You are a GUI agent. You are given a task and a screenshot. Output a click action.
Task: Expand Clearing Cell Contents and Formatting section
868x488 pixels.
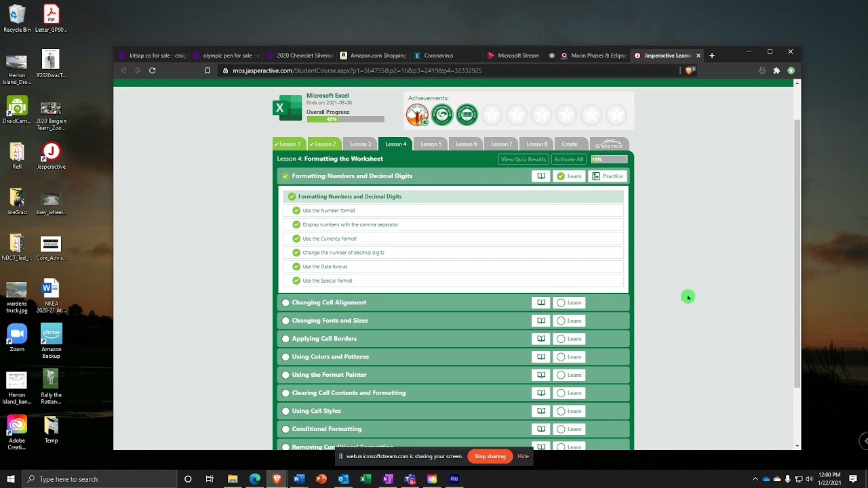453,393
